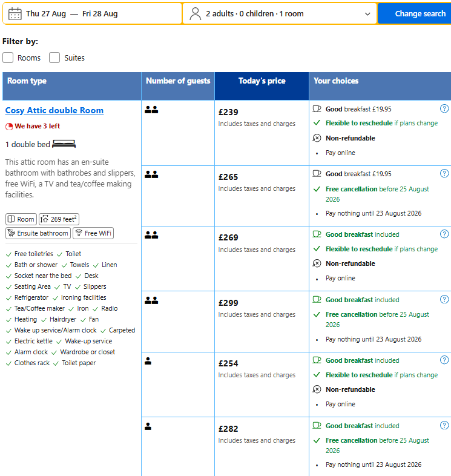This screenshot has height=476, width=451.
Task: Open help icon in the £269 row
Action: 444,234
